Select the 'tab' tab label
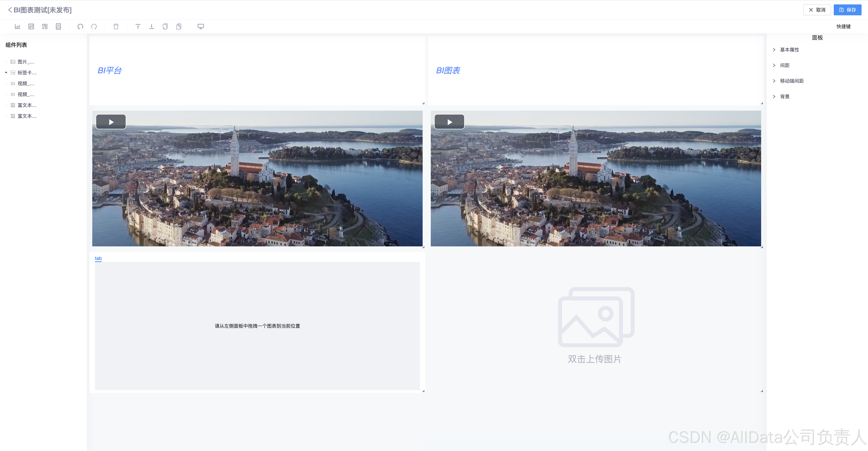 pyautogui.click(x=98, y=258)
